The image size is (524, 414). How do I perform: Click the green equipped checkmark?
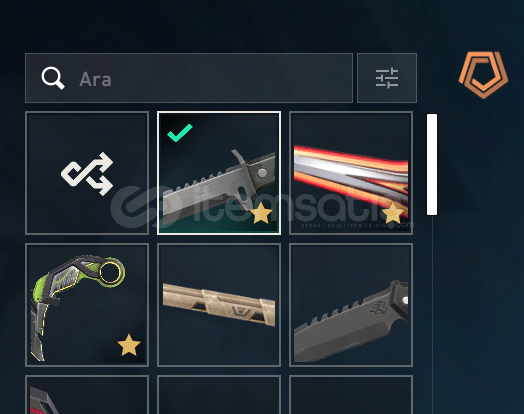179,133
